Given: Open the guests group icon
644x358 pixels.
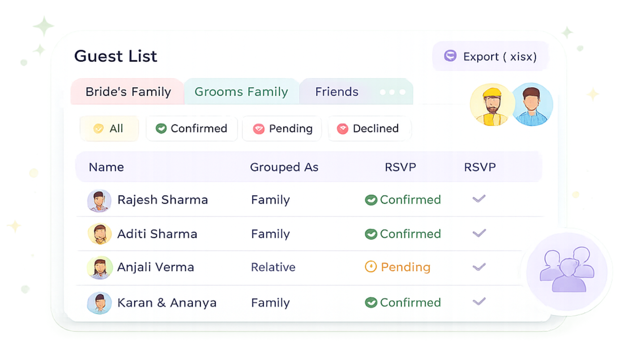Looking at the screenshot, I should pyautogui.click(x=567, y=271).
